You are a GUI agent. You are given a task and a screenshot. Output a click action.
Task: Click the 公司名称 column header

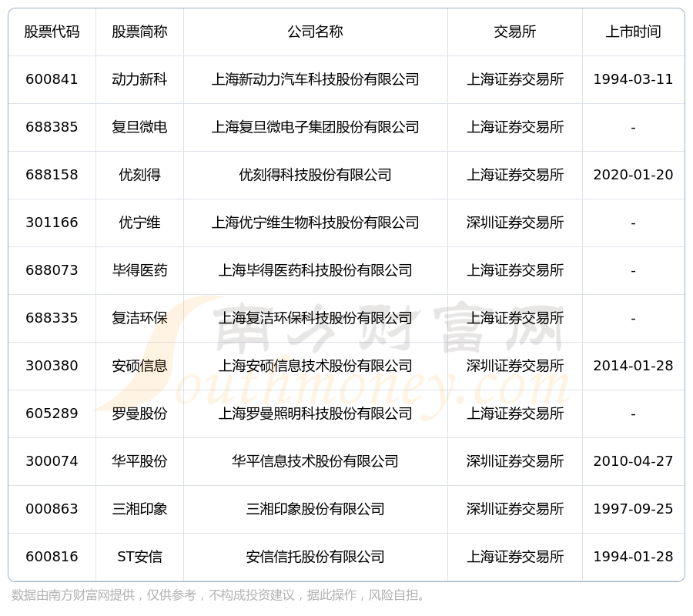click(x=316, y=32)
